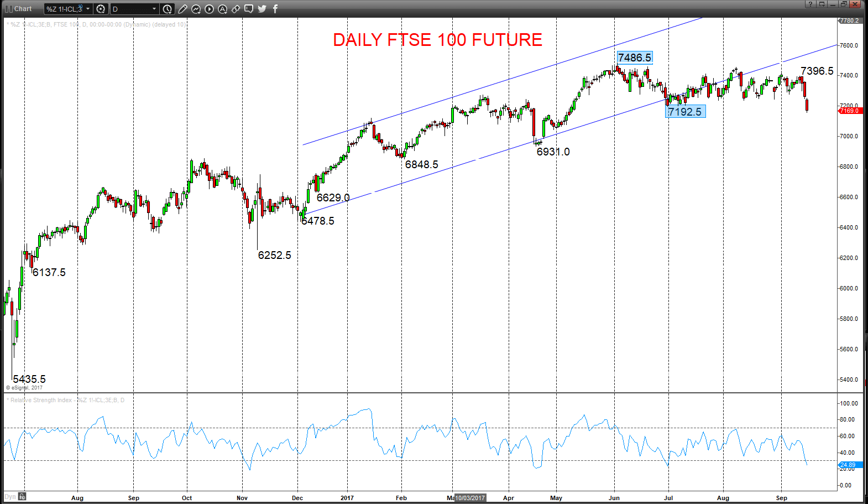The image size is (868, 504).
Task: Click the 5435.5 low price annotation
Action: click(x=29, y=379)
